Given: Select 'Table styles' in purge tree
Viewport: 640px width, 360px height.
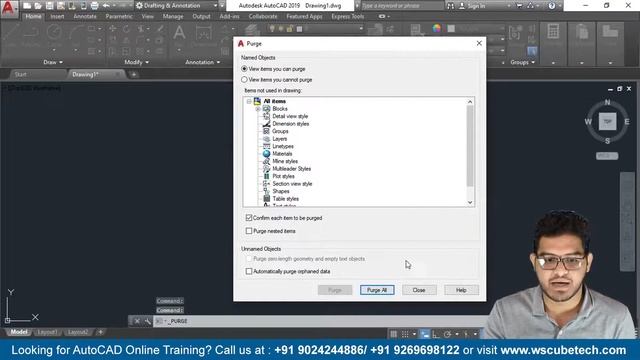Looking at the screenshot, I should [285, 199].
